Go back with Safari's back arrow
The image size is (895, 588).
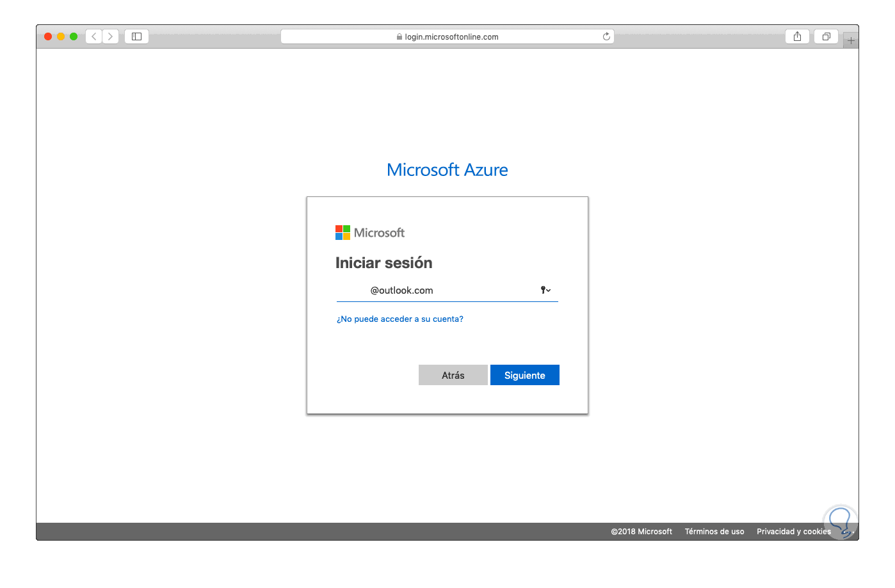point(94,36)
